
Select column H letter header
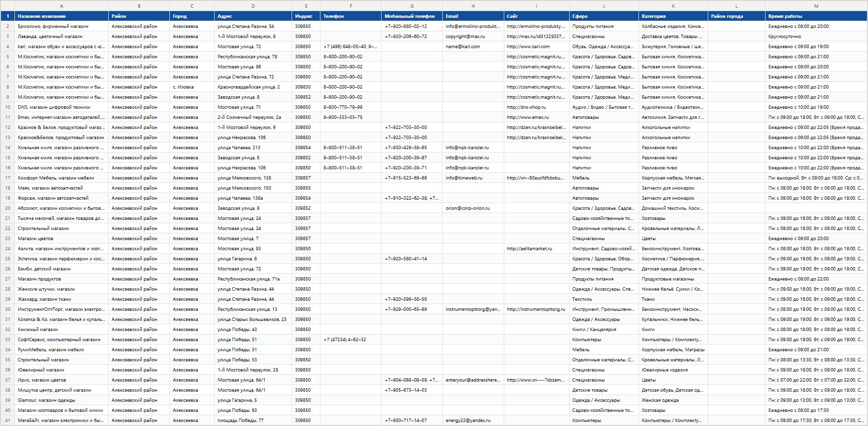[x=473, y=6]
